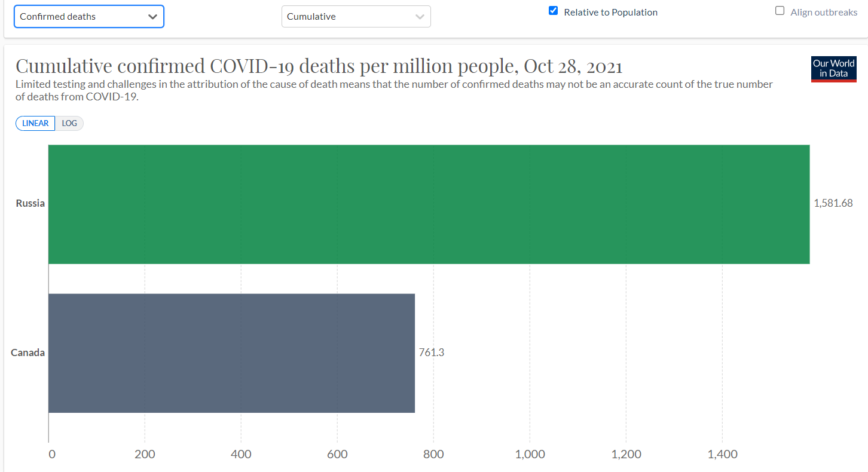Screen dimensions: 868x472
Task: Click the Align outbreaks label text
Action: [823, 12]
